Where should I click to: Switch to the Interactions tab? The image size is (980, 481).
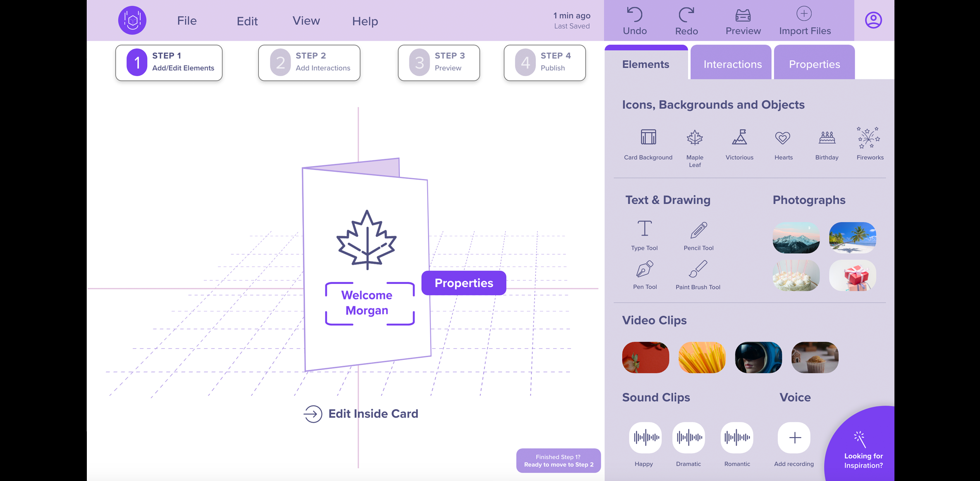point(732,64)
